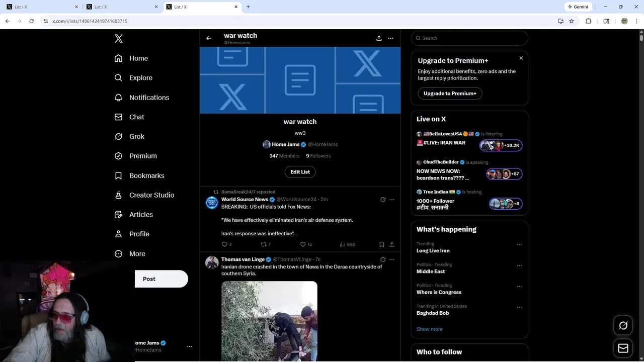This screenshot has height=362, width=644.
Task: Open more menu on Thomas van Linge post
Action: pos(392,259)
